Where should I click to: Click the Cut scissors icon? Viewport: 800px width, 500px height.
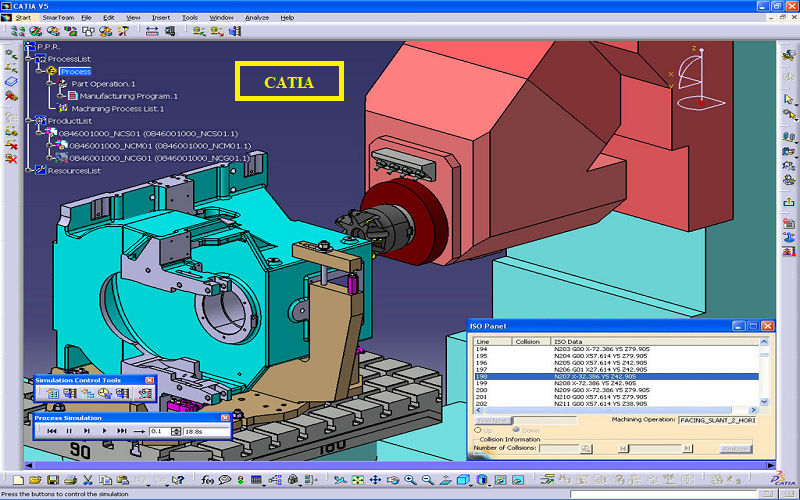(x=88, y=481)
